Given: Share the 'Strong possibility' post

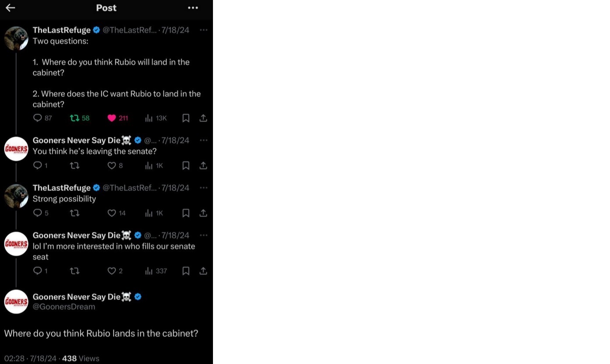Looking at the screenshot, I should (x=203, y=213).
